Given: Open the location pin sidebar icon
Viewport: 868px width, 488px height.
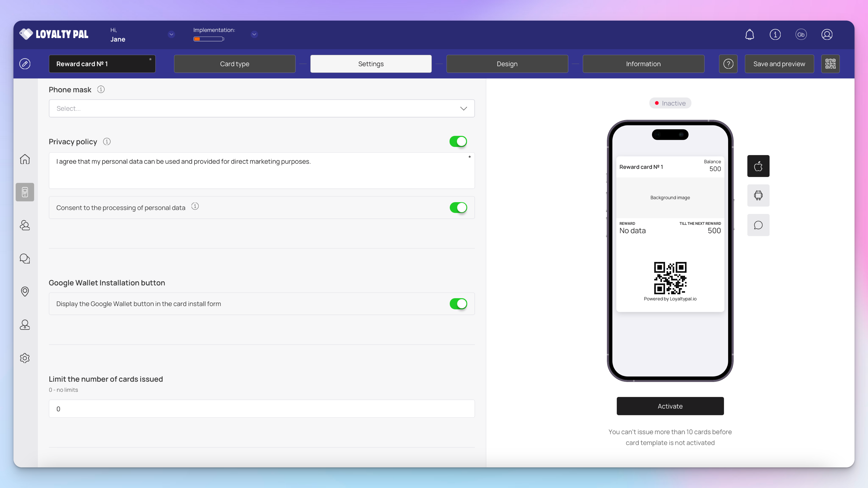Looking at the screenshot, I should [x=25, y=291].
